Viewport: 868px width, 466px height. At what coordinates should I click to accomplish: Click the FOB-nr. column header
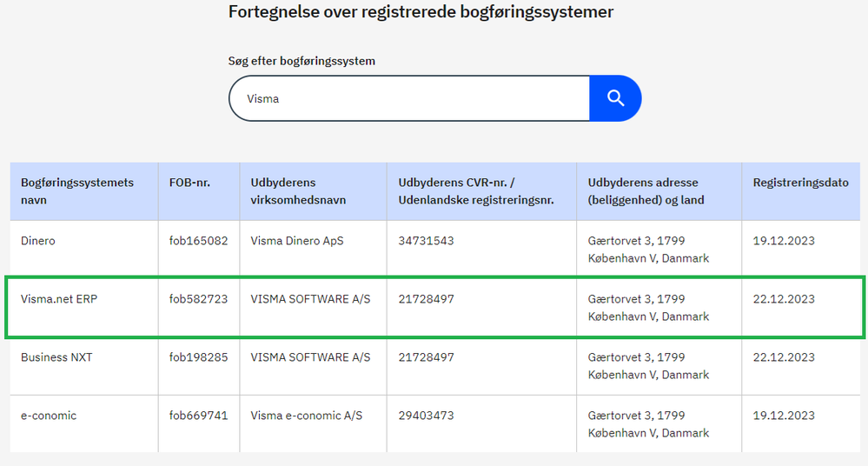189,183
